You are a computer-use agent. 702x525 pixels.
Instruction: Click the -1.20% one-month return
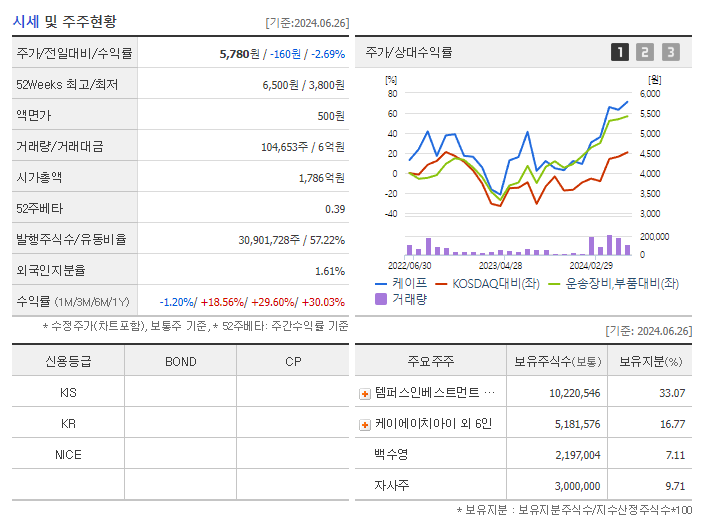click(x=176, y=303)
